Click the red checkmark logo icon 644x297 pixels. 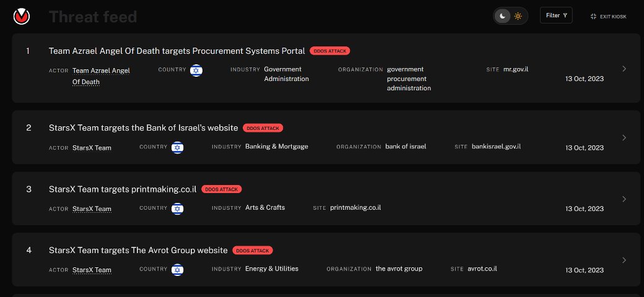21,17
